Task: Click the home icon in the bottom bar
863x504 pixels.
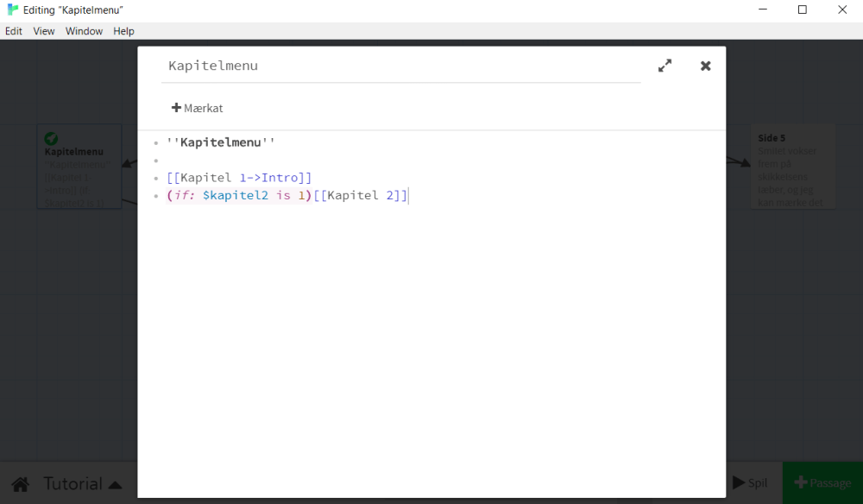Action: [19, 483]
